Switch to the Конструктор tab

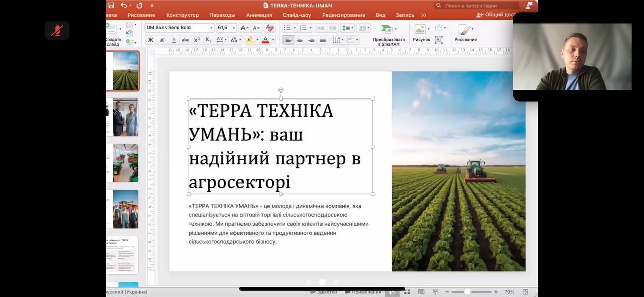click(182, 15)
